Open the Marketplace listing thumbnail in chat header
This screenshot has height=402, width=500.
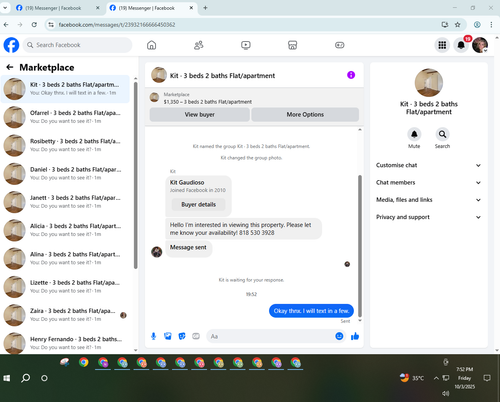click(x=154, y=98)
